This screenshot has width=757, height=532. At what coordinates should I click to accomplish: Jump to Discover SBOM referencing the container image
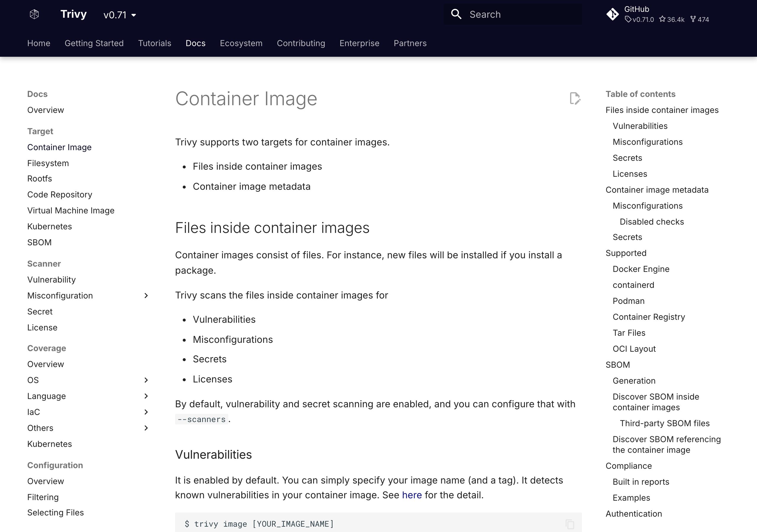[667, 444]
